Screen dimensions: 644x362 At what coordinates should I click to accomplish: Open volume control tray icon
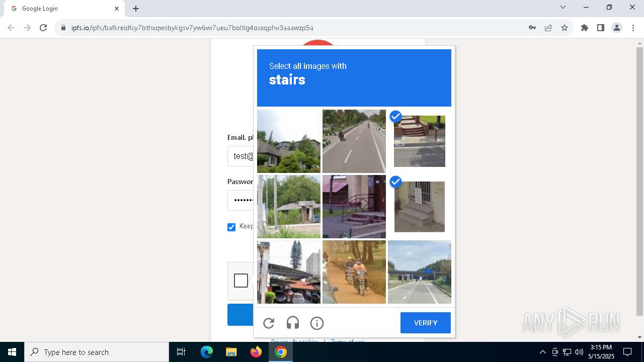[579, 352]
